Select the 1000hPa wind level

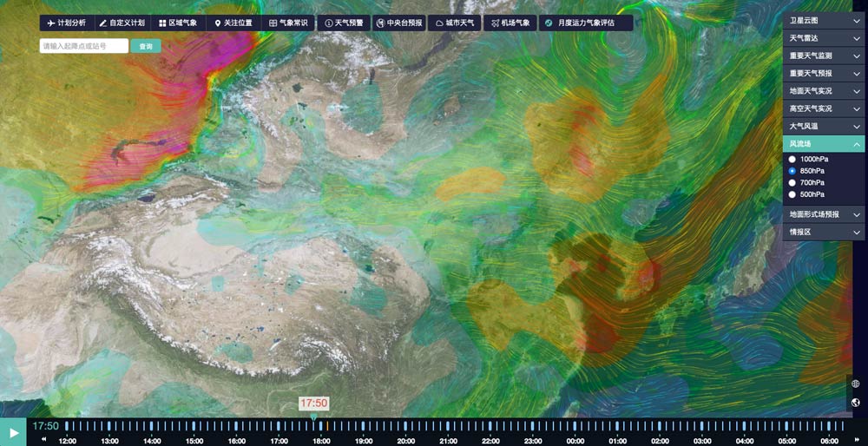(x=792, y=160)
